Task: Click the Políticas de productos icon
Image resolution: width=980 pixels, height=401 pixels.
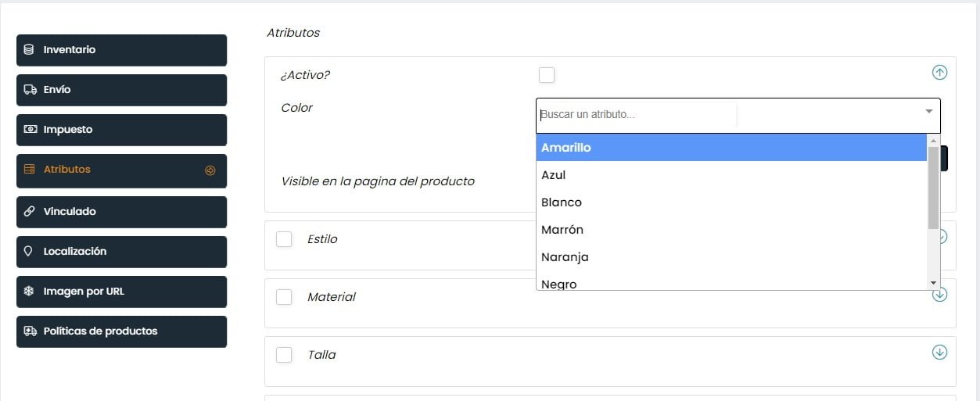Action: coord(30,331)
